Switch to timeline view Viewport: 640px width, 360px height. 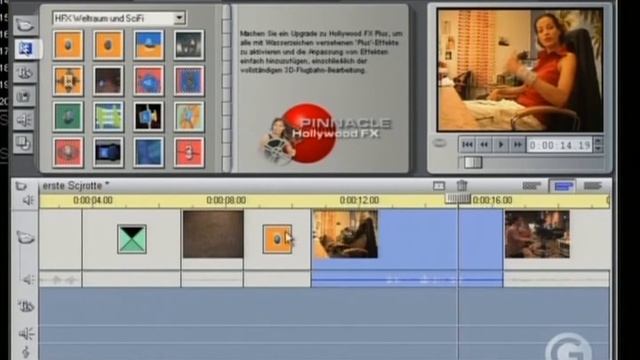pyautogui.click(x=562, y=186)
